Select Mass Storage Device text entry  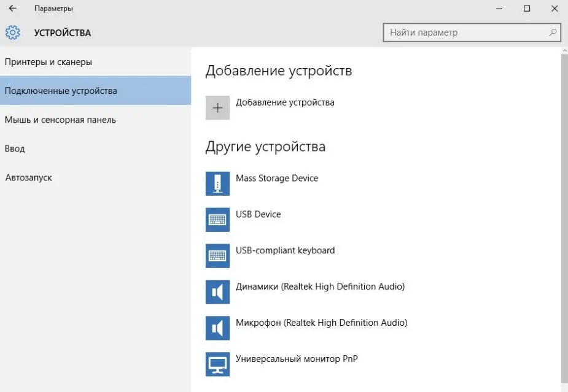click(x=277, y=178)
